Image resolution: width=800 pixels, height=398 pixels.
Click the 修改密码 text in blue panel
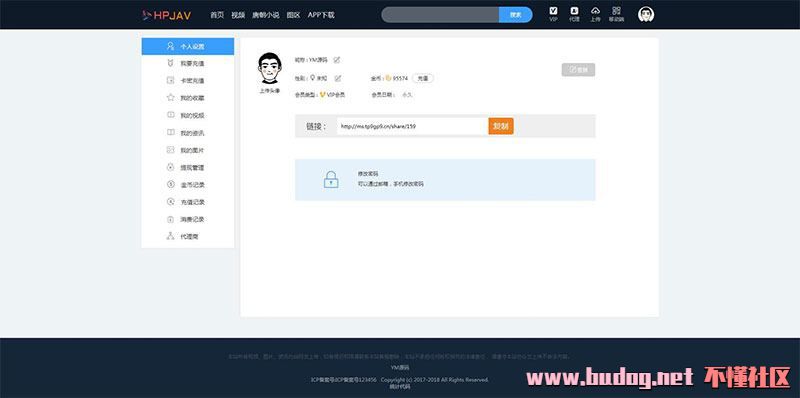[368, 174]
